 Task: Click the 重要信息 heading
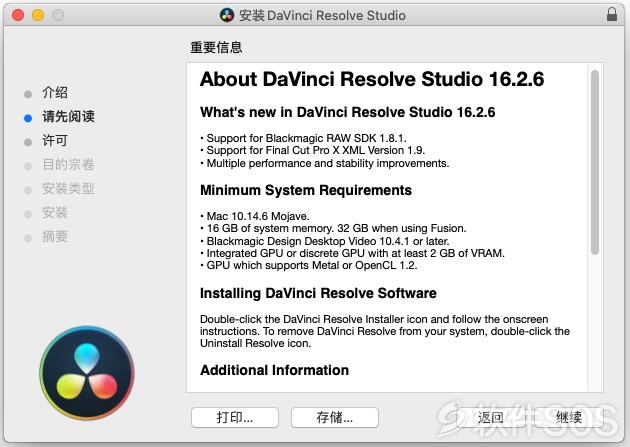pyautogui.click(x=216, y=47)
